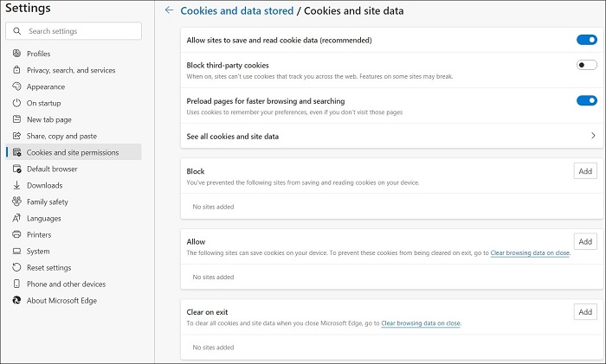Image resolution: width=606 pixels, height=364 pixels.
Task: Open Clear browsing data link in Allow section
Action: [530, 252]
